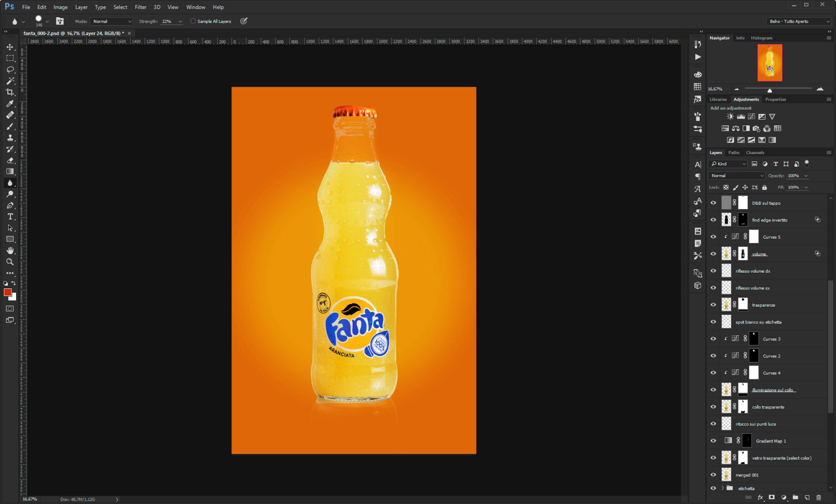Enable Sample All Layers checkbox
836x504 pixels.
pyautogui.click(x=193, y=21)
